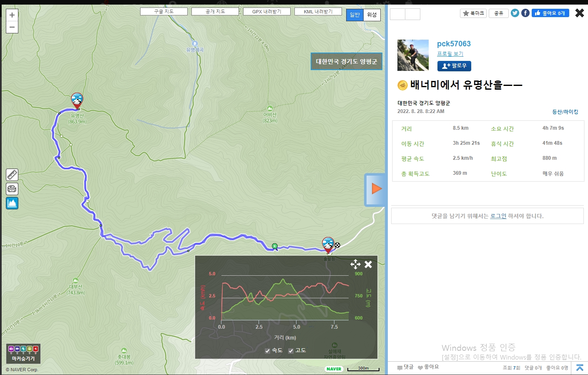This screenshot has width=588, height=375.
Task: Click the 소요 시간 4h 7m 9s value
Action: [553, 128]
